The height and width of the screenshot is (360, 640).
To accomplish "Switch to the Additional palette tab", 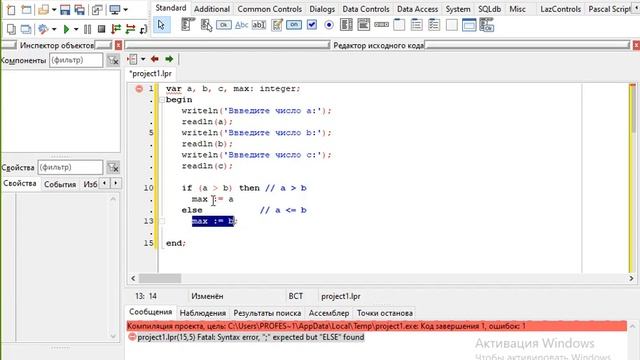I will [212, 9].
